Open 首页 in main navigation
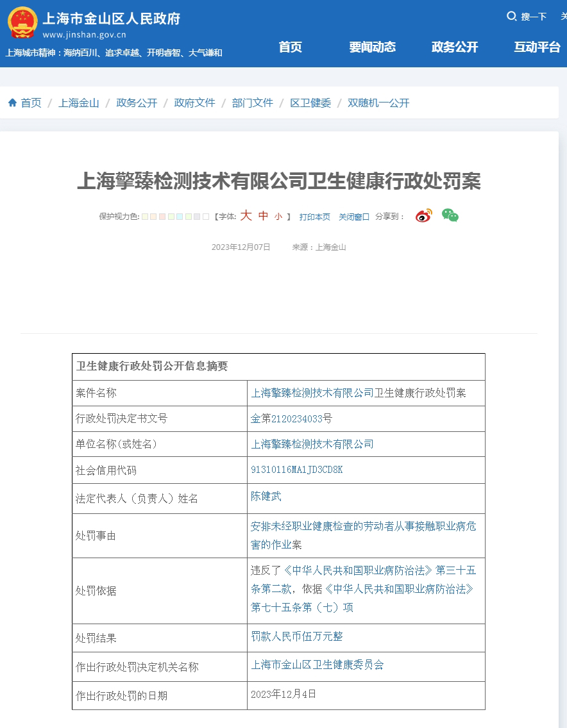The image size is (567, 728). tap(291, 47)
